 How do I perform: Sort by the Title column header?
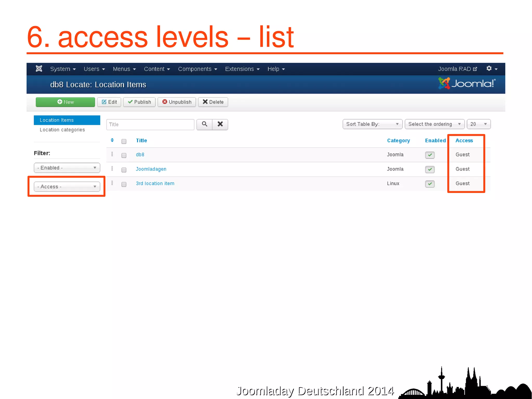[141, 140]
